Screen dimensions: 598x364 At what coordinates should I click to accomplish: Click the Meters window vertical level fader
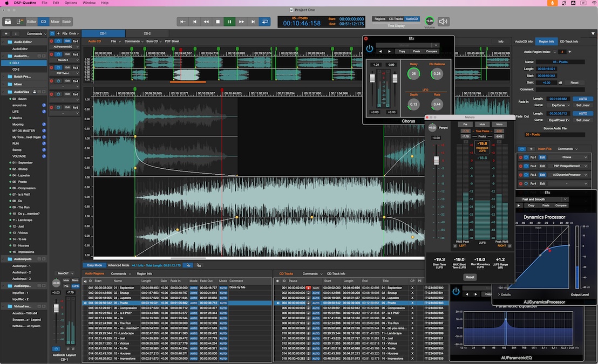coord(436,160)
